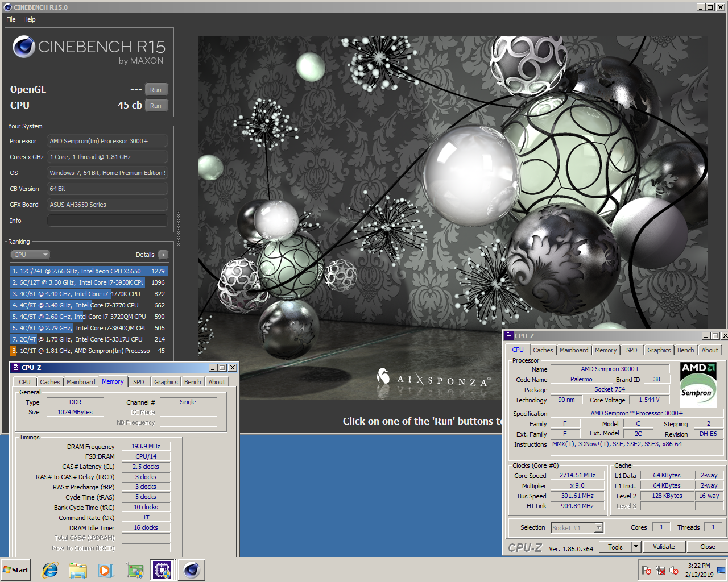This screenshot has height=582, width=728.
Task: Click the network status tray icon
Action: [x=660, y=570]
